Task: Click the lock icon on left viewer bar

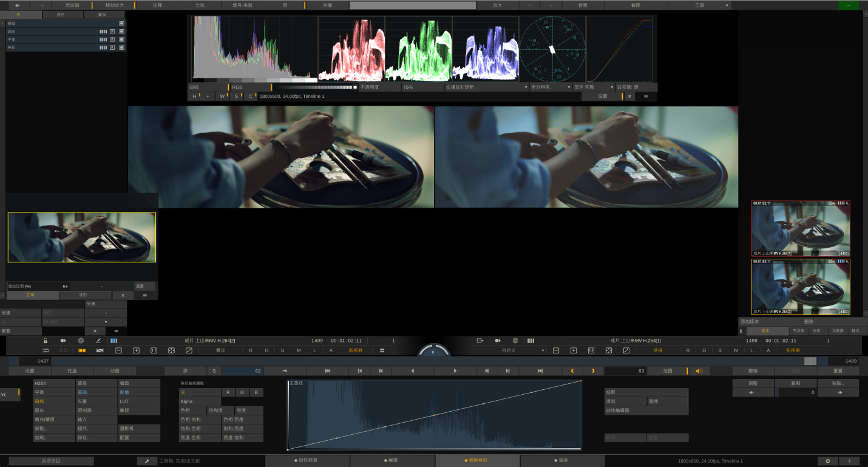Action: point(46,341)
